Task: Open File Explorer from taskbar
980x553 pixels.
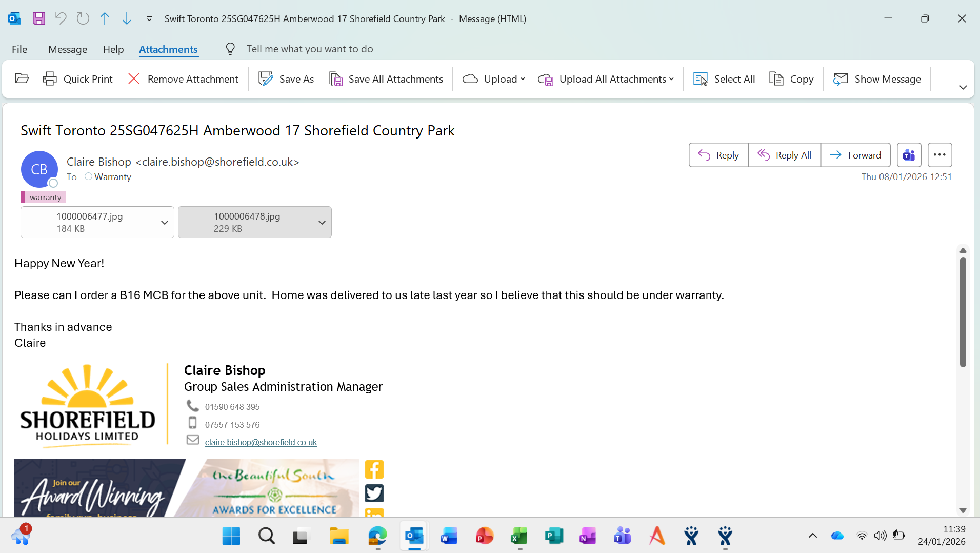Action: click(339, 536)
